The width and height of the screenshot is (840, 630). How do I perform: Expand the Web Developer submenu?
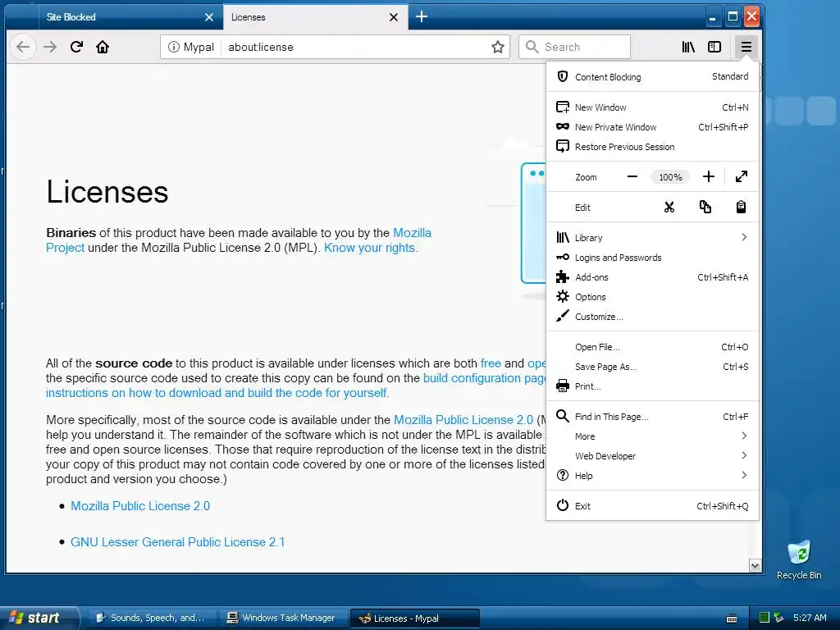point(652,456)
